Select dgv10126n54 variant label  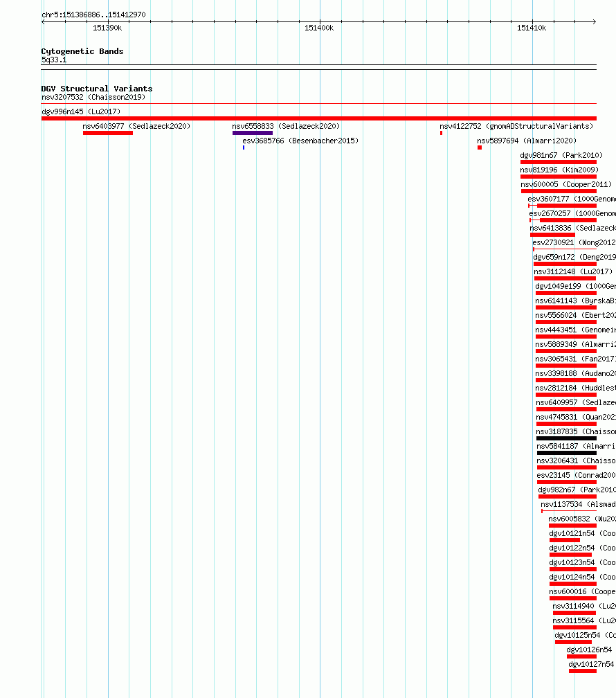pyautogui.click(x=589, y=650)
